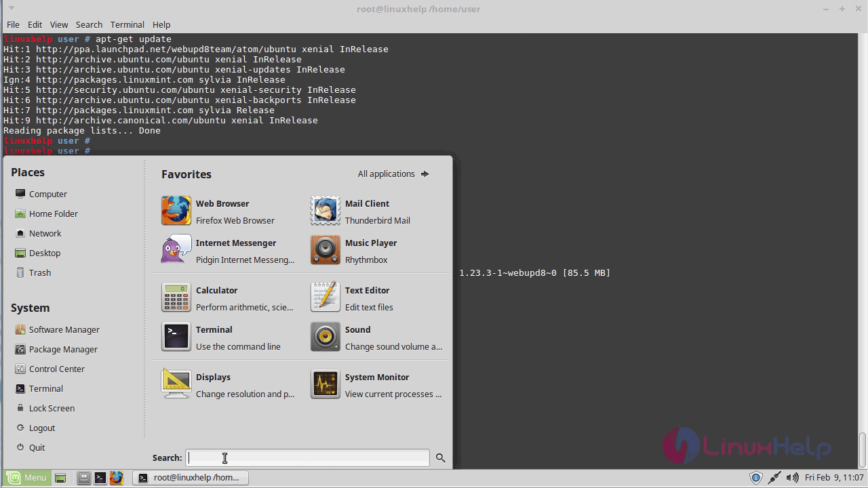Select root@linuxhelp taskbar window button
Image resolution: width=868 pixels, height=488 pixels.
191,478
